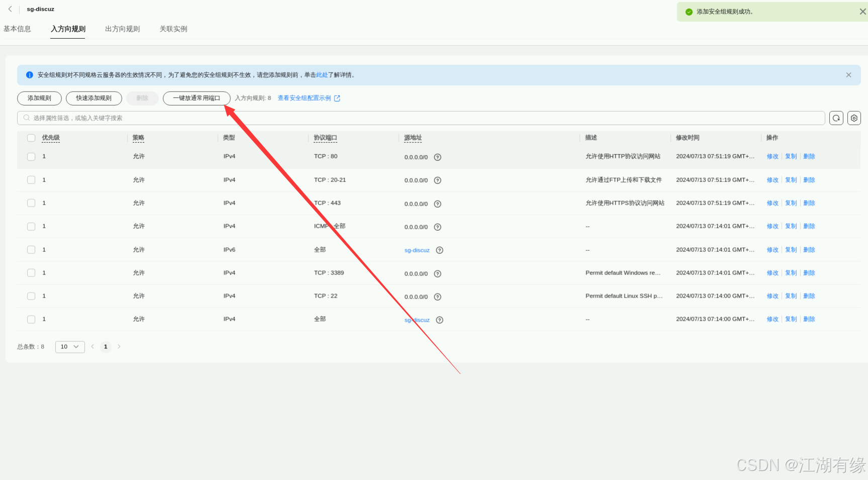
Task: Open the 关联实例 tab
Action: pos(173,29)
